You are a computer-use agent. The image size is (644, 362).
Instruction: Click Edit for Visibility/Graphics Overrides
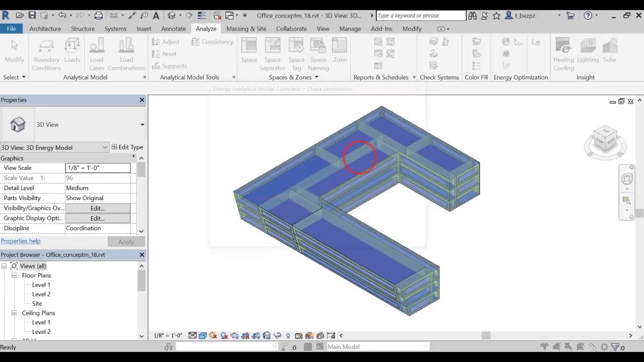[x=98, y=208]
